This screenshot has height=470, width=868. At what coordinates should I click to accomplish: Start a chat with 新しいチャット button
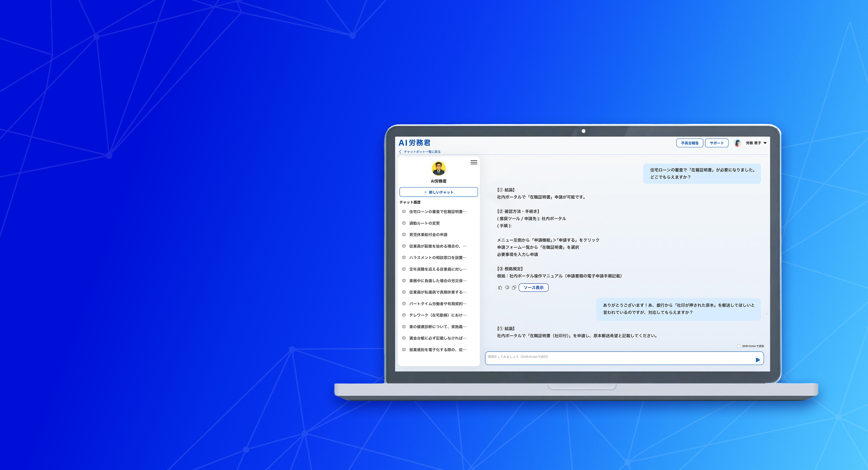tap(439, 192)
